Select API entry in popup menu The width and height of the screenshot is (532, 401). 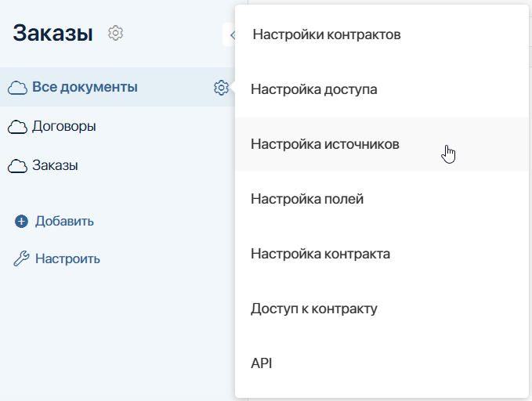click(x=382, y=363)
